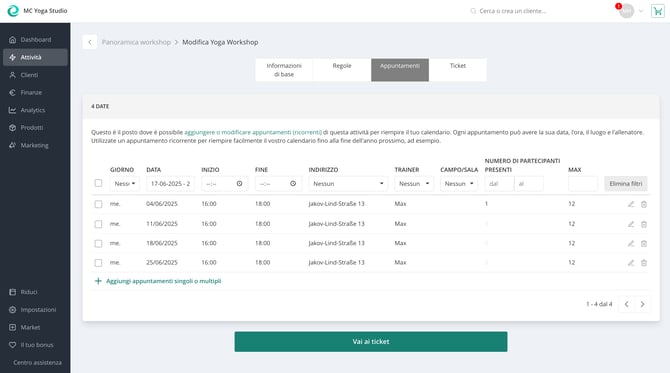Go back using the breadcrumb arrow button
The height and width of the screenshot is (373, 670).
[x=90, y=42]
